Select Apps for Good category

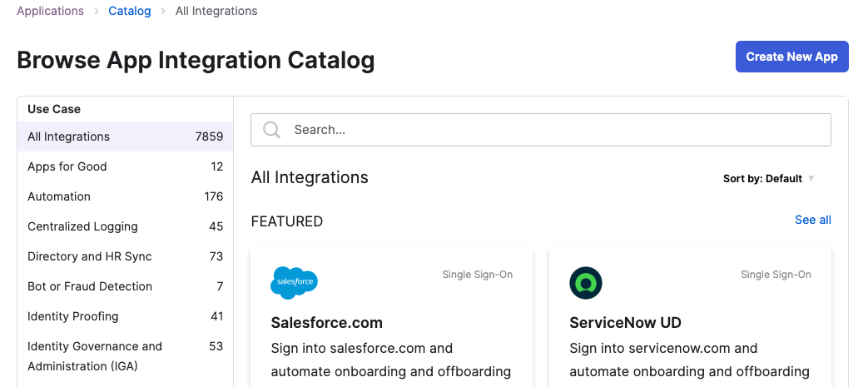click(x=125, y=166)
